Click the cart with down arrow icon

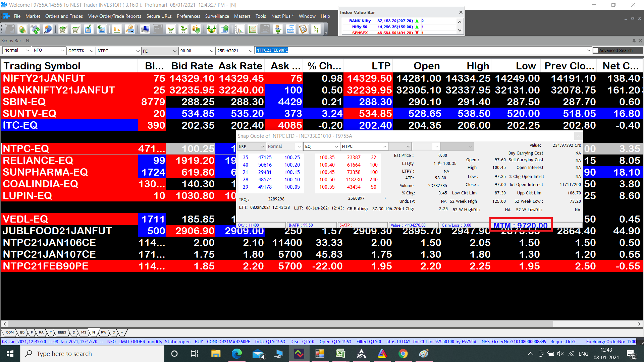click(183, 29)
